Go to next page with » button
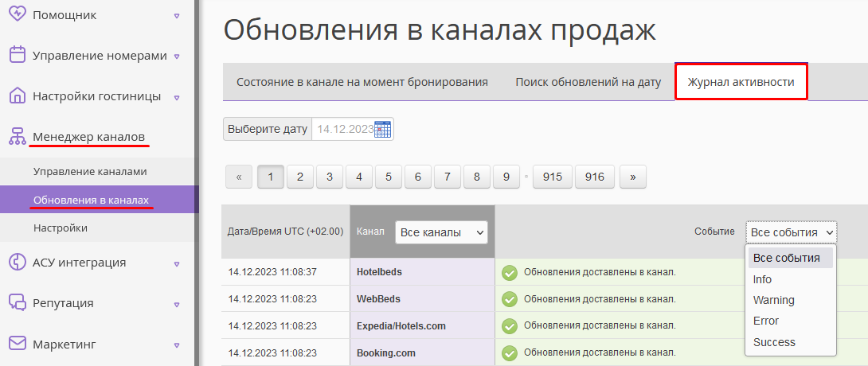This screenshot has height=366, width=868. click(633, 177)
